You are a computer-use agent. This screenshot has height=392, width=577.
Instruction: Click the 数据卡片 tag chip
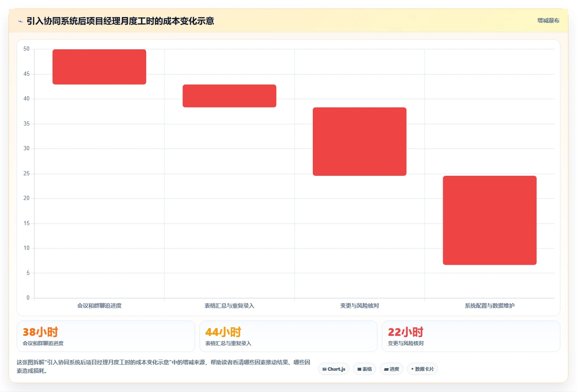tap(422, 369)
